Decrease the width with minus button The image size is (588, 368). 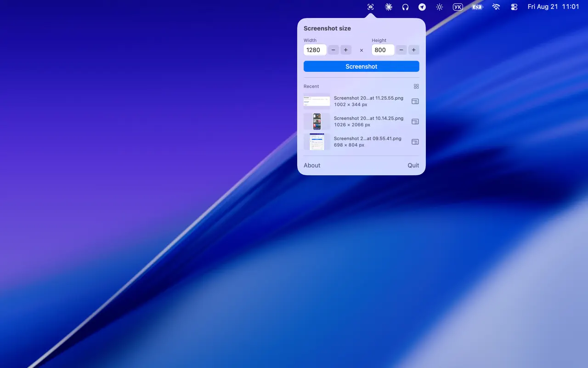coord(334,50)
